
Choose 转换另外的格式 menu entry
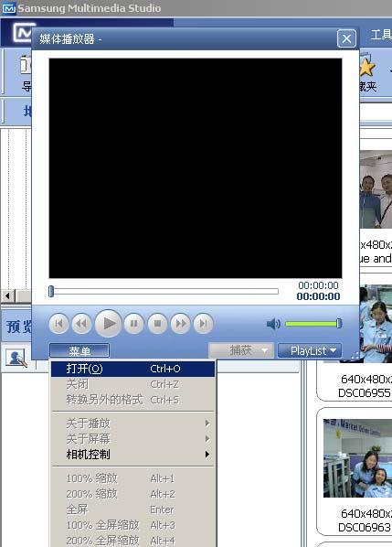[132, 400]
